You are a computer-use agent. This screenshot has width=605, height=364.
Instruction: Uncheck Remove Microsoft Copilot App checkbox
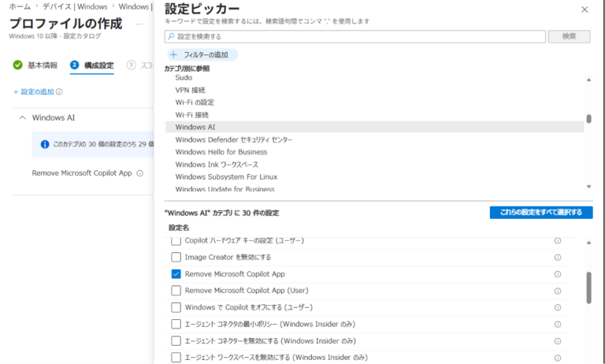click(176, 274)
